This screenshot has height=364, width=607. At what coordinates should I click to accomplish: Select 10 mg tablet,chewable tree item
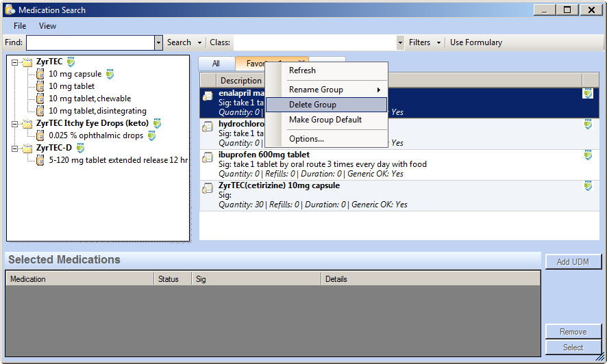point(90,99)
